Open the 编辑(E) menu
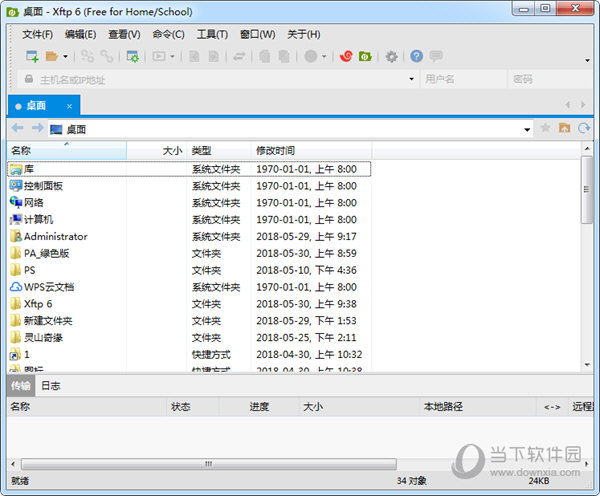This screenshot has width=600, height=496. coord(80,34)
